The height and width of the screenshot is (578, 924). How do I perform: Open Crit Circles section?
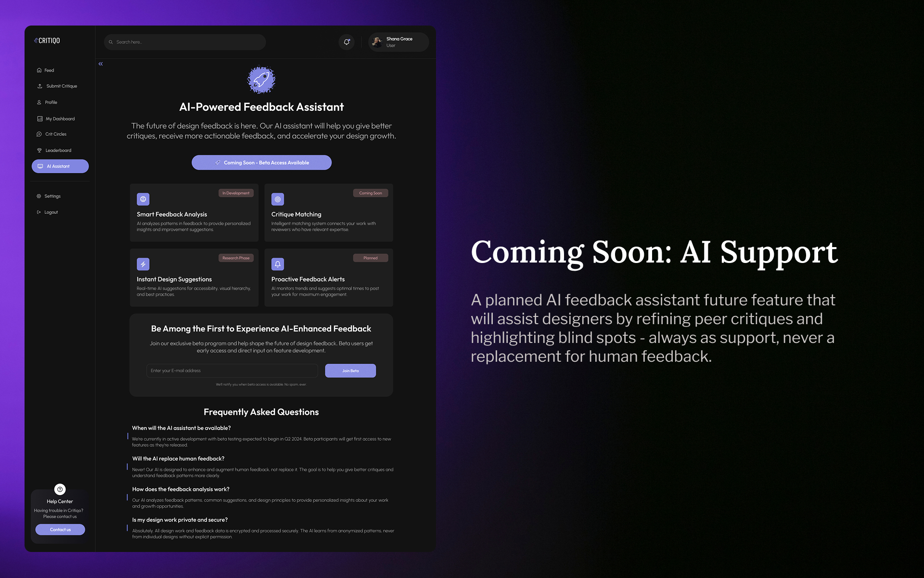point(55,134)
